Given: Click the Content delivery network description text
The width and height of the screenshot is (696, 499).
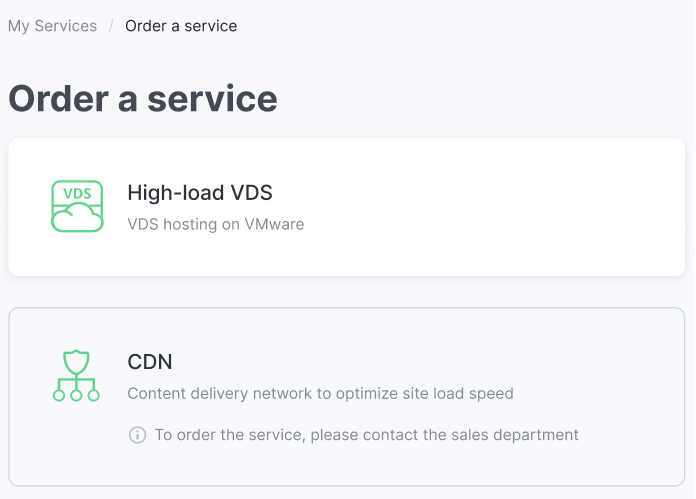Looking at the screenshot, I should pyautogui.click(x=320, y=393).
